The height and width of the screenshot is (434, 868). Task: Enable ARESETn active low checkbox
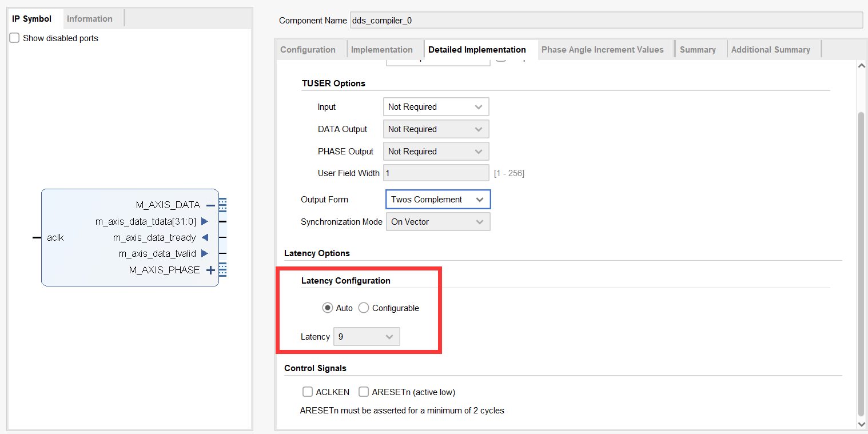[x=364, y=392]
